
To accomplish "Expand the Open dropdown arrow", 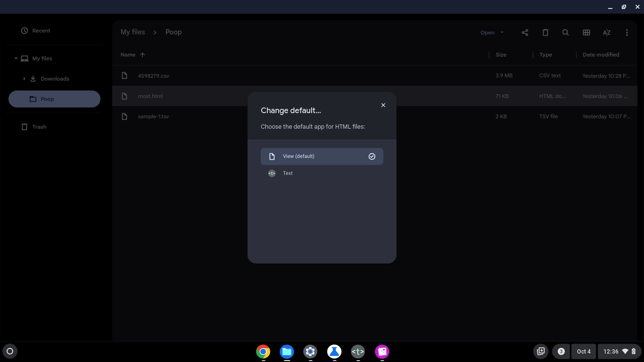I will 502,33.
